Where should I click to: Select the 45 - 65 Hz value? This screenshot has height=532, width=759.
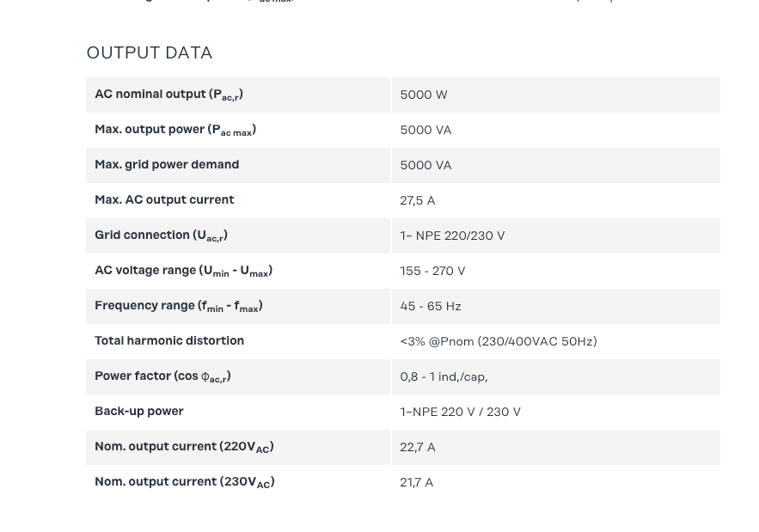pos(431,307)
